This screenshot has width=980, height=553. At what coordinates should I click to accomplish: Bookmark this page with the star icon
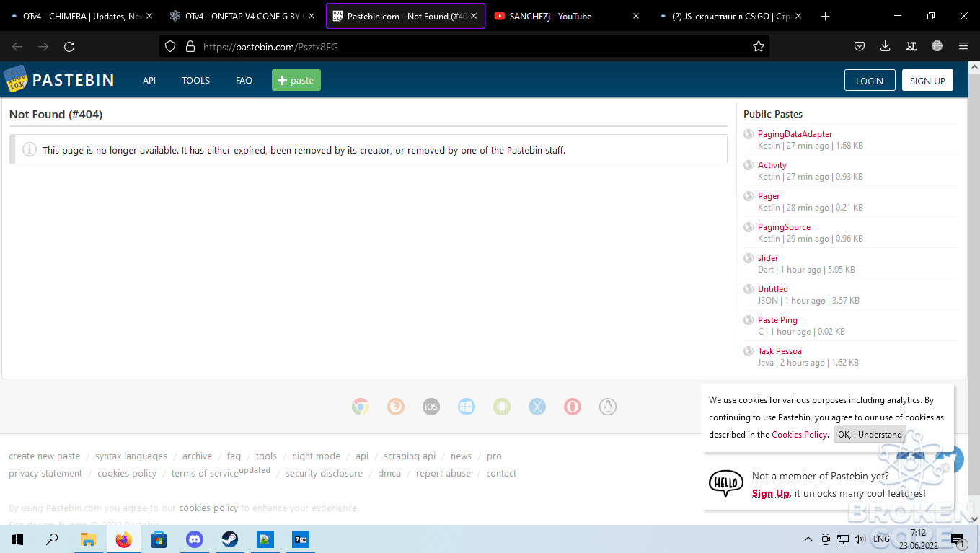coord(758,47)
